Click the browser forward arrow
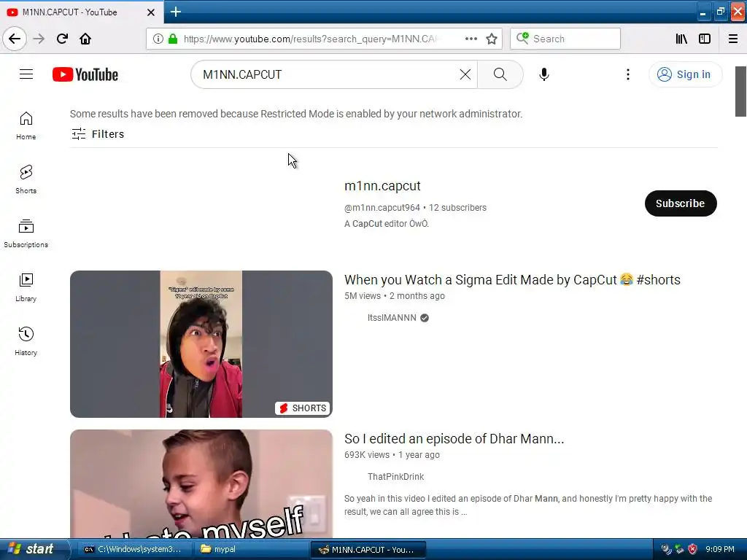This screenshot has height=560, width=747. 39,39
